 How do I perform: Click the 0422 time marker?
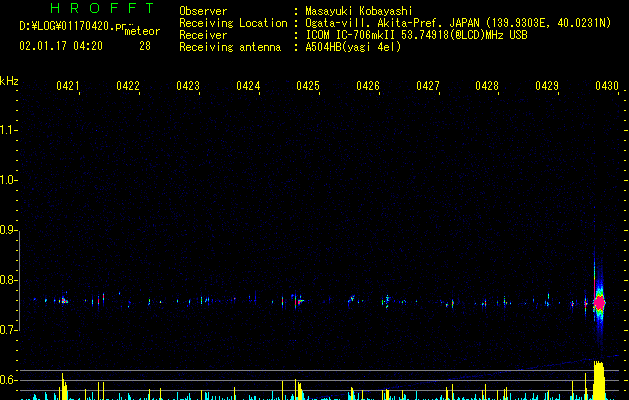[128, 85]
